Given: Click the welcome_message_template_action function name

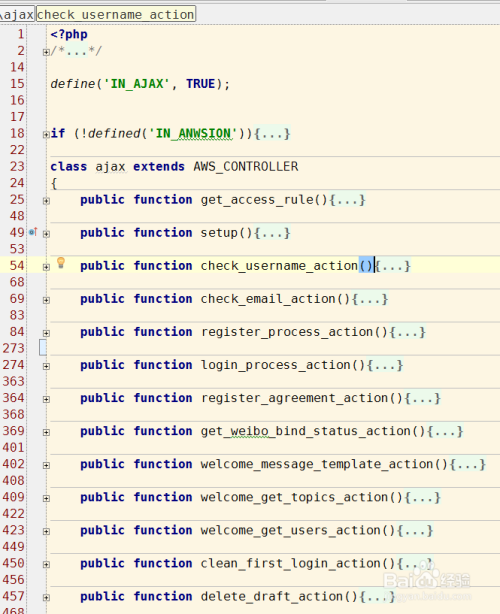Looking at the screenshot, I should click(317, 464).
